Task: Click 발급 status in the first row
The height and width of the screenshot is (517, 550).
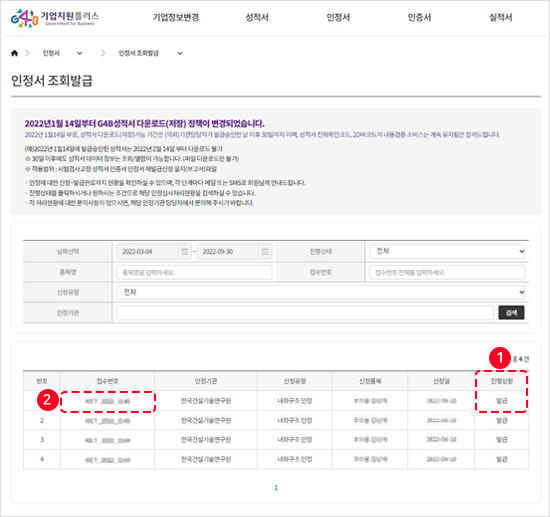Action: click(502, 401)
